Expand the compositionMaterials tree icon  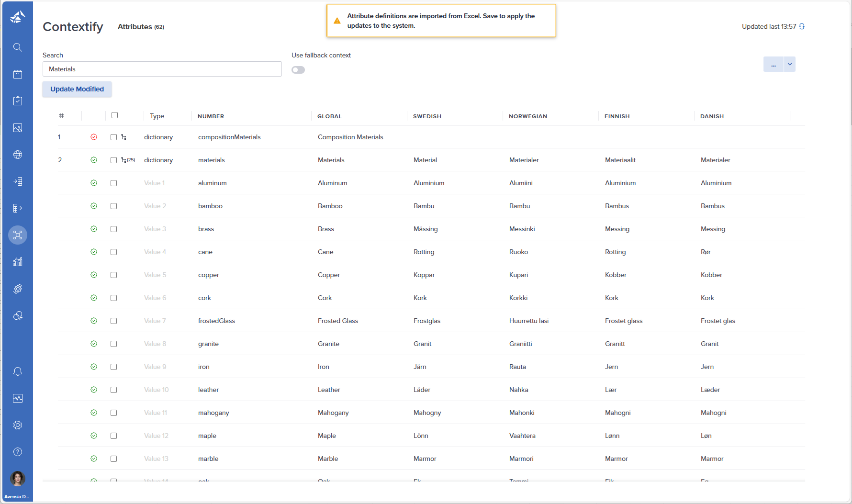(x=124, y=137)
